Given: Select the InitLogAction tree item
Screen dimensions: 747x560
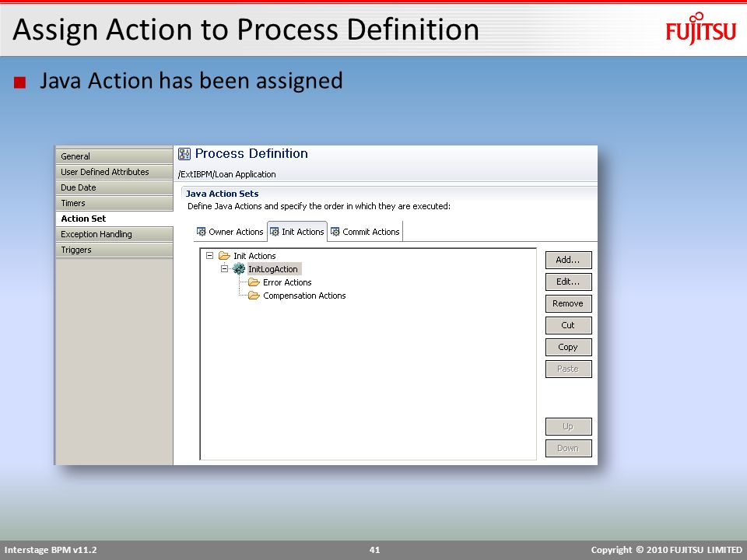Looking at the screenshot, I should click(x=273, y=269).
